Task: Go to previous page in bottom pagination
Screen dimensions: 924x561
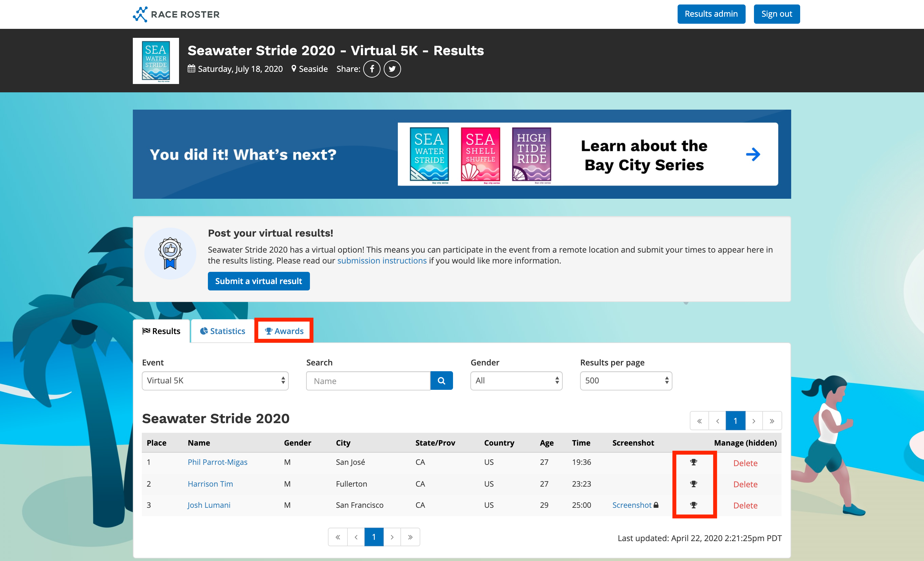Action: coord(356,537)
